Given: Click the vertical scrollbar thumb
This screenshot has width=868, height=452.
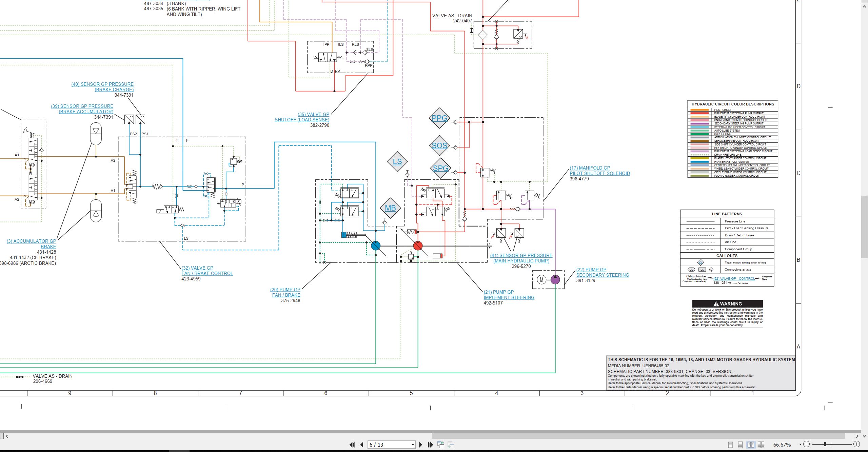Looking at the screenshot, I should (x=864, y=227).
